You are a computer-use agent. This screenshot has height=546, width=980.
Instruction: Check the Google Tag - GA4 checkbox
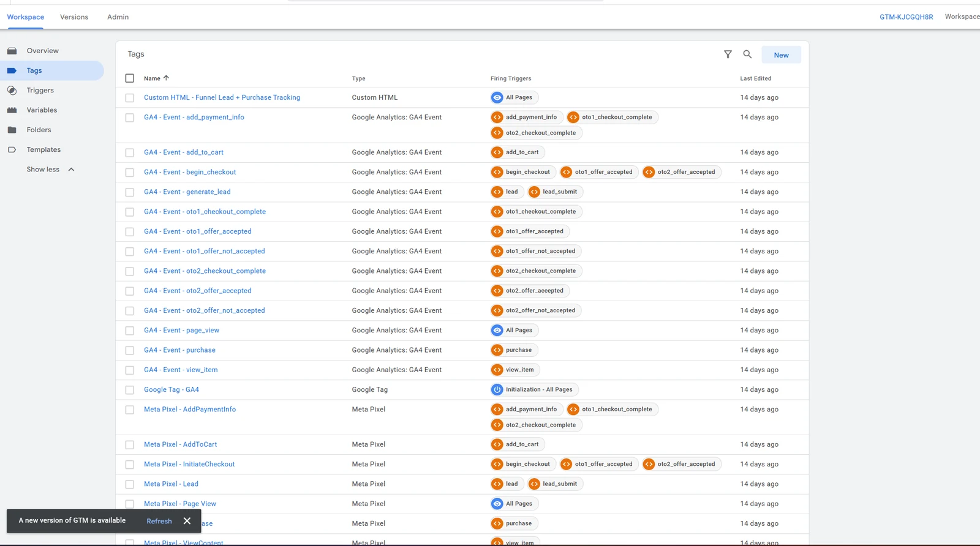130,390
